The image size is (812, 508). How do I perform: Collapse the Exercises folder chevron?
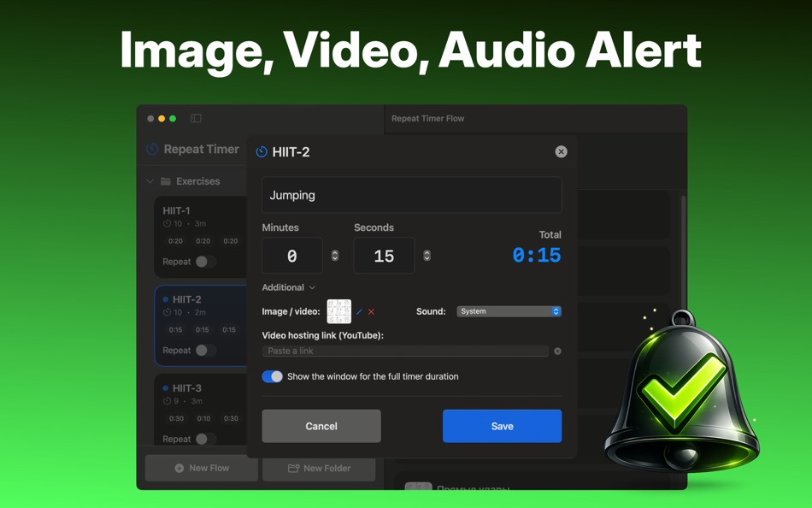coord(150,181)
